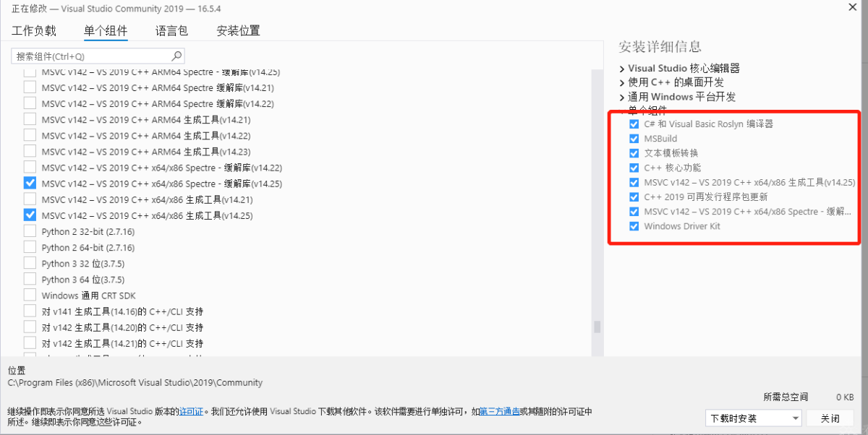Screen dimensions: 868x435
Task: Select the 单个组件 tab
Action: (106, 30)
